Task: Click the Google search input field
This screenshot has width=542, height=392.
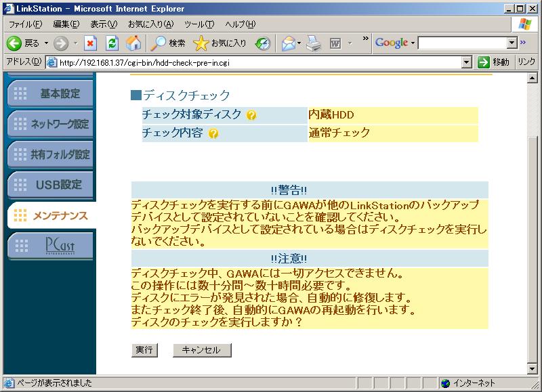Action: point(463,43)
